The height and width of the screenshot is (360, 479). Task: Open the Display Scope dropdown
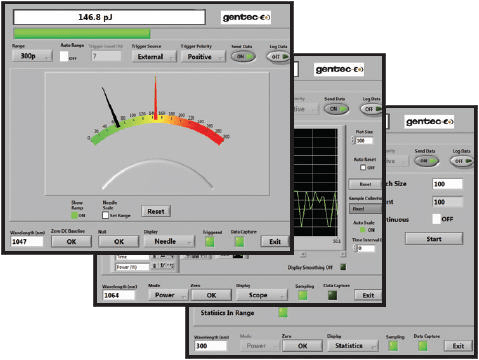262,295
